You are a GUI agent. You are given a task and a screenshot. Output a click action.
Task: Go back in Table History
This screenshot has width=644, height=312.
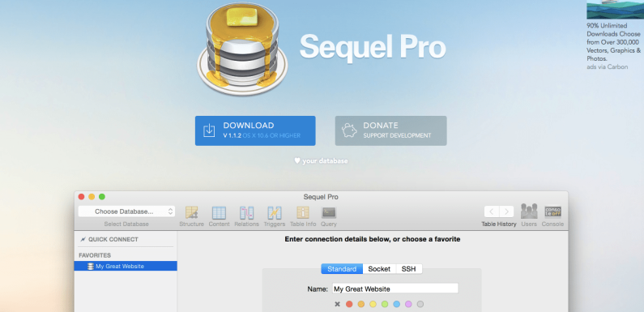pos(492,212)
